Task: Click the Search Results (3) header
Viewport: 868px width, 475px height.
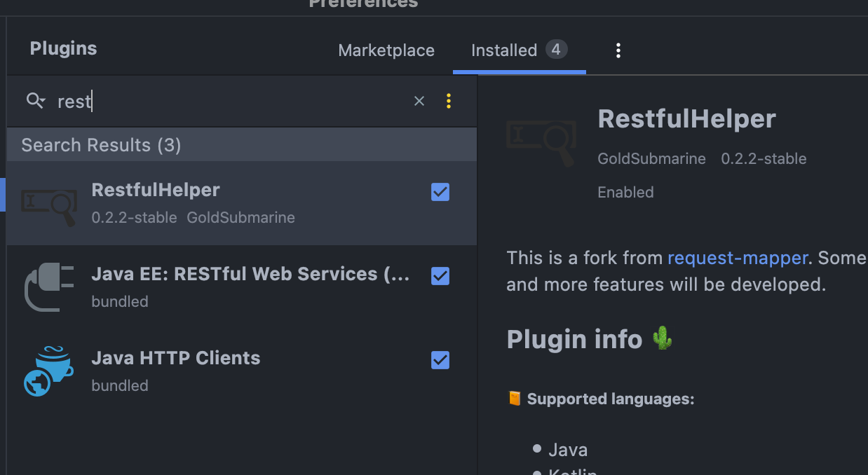Action: pos(242,145)
